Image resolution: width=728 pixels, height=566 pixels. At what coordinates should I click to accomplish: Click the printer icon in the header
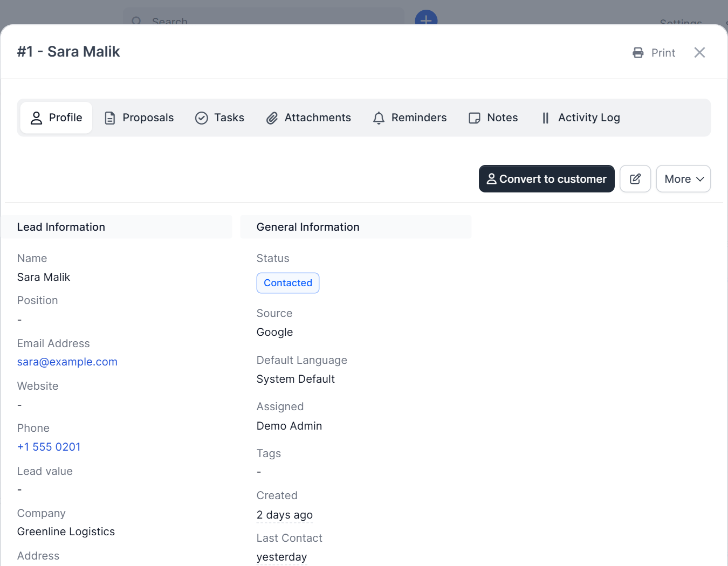click(638, 53)
